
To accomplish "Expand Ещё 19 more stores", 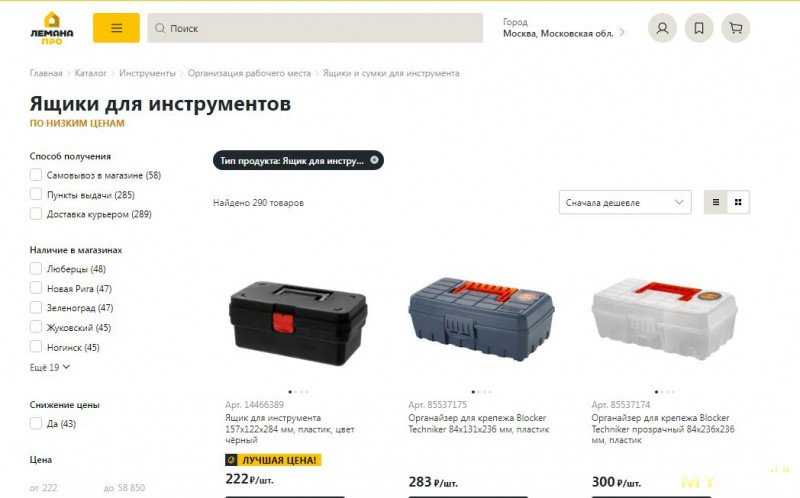I will (49, 367).
